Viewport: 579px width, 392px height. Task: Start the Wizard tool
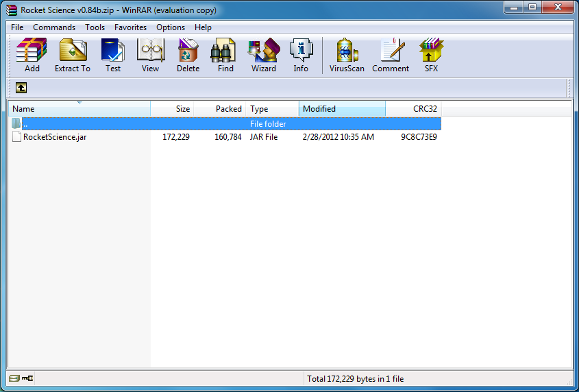[263, 55]
